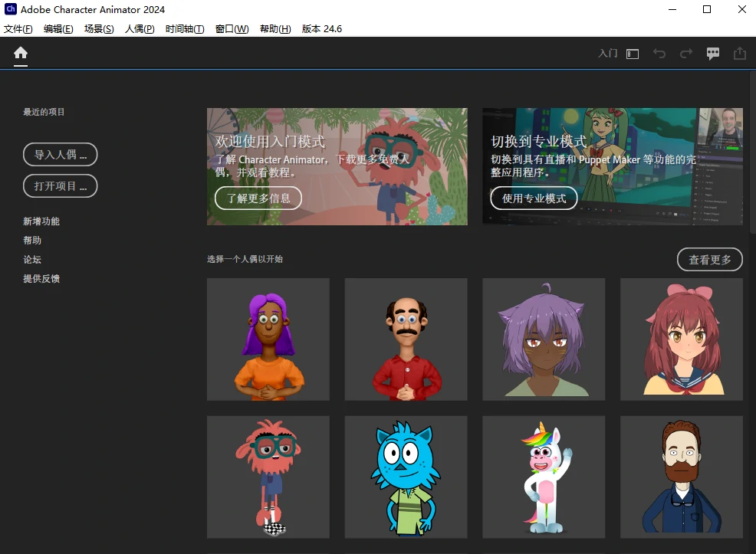Viewport: 756px width, 554px height.
Task: Click the workspace layout icon beside 入门
Action: point(633,54)
